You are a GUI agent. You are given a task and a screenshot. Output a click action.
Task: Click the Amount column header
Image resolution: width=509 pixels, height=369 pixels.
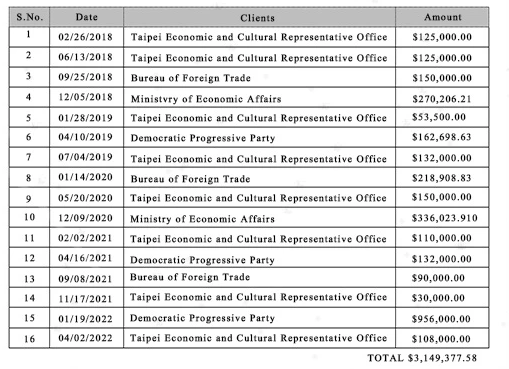coord(442,17)
